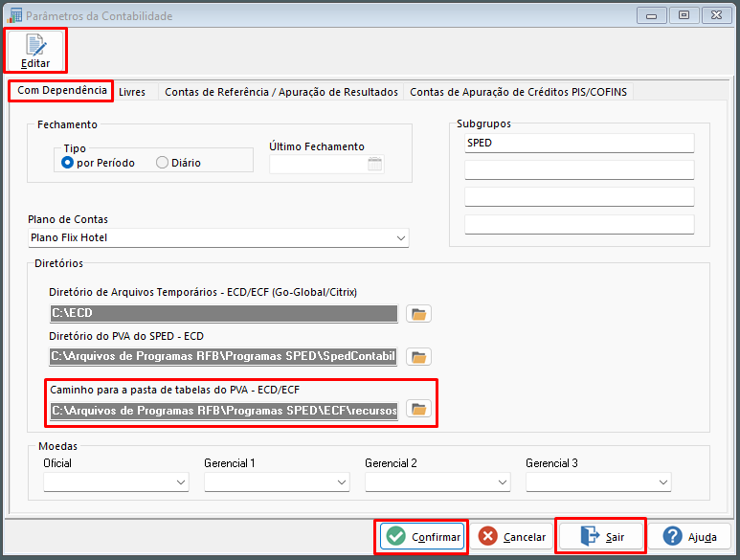Open Ajuda help button
Image resolution: width=740 pixels, height=560 pixels.
coord(689,536)
